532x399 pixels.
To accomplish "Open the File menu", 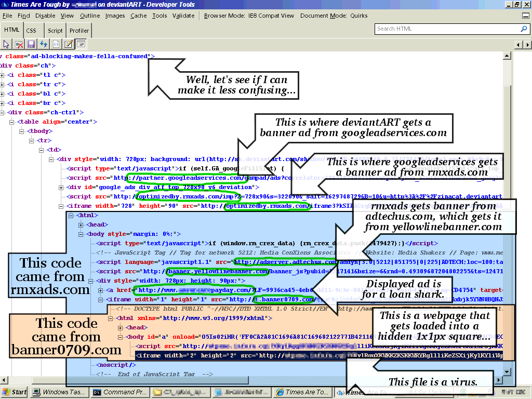I will click(7, 16).
